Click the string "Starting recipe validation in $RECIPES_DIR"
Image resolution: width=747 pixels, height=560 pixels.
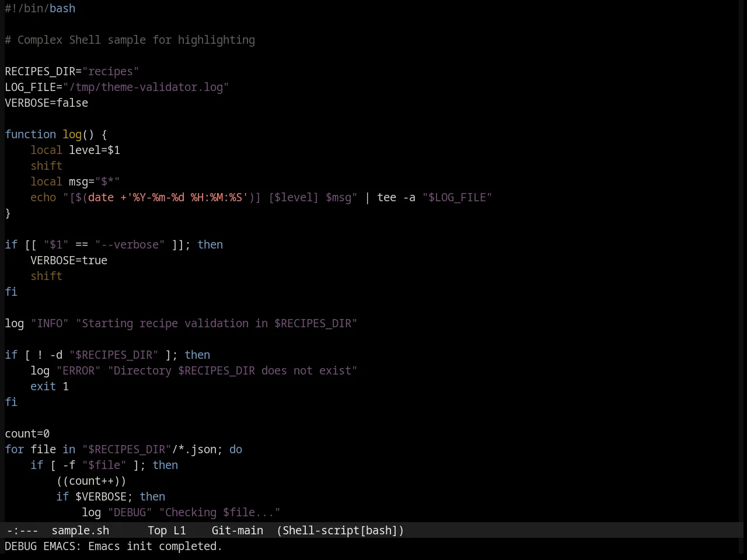[x=217, y=323]
